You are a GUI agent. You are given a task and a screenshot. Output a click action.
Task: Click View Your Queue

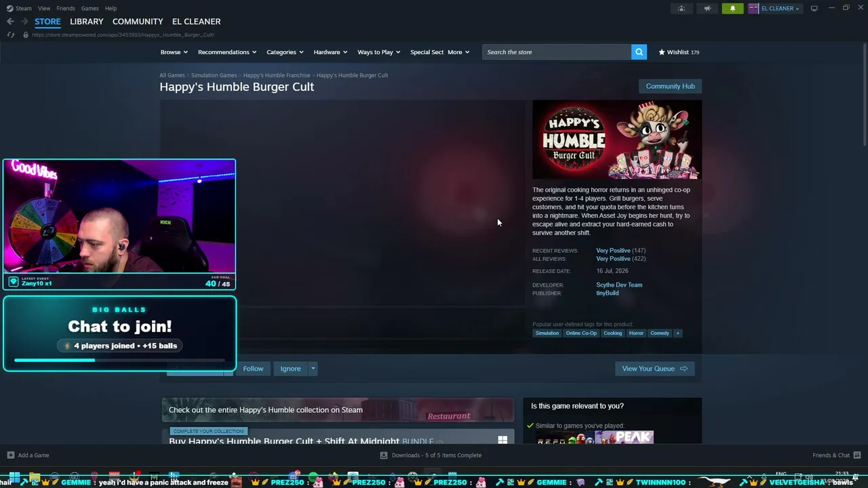click(654, 369)
